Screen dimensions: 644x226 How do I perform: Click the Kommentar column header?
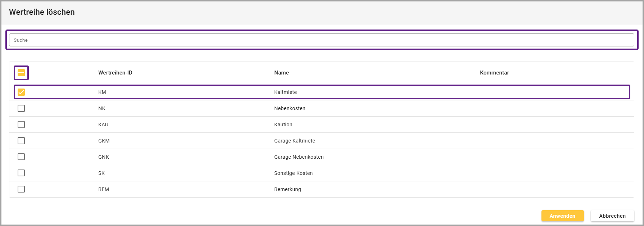point(494,73)
